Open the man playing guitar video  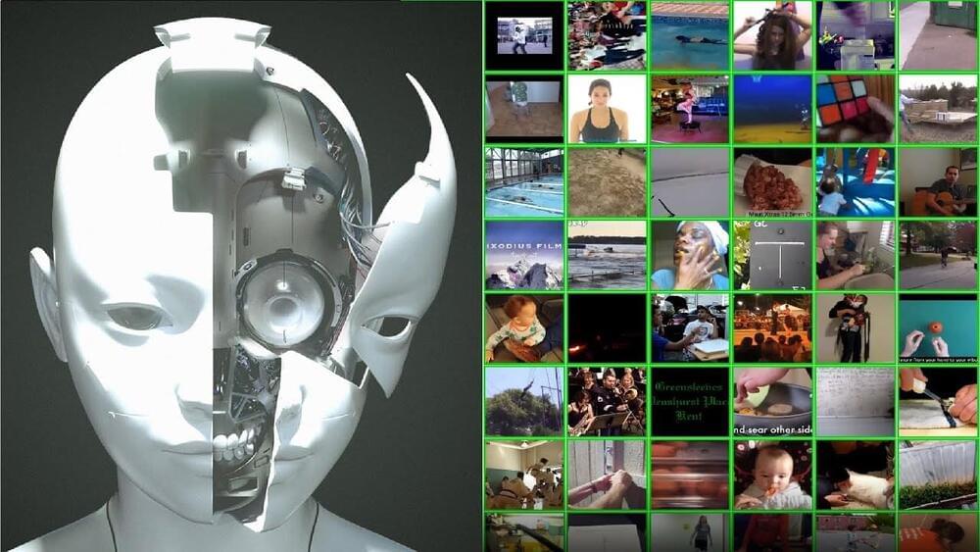point(938,181)
